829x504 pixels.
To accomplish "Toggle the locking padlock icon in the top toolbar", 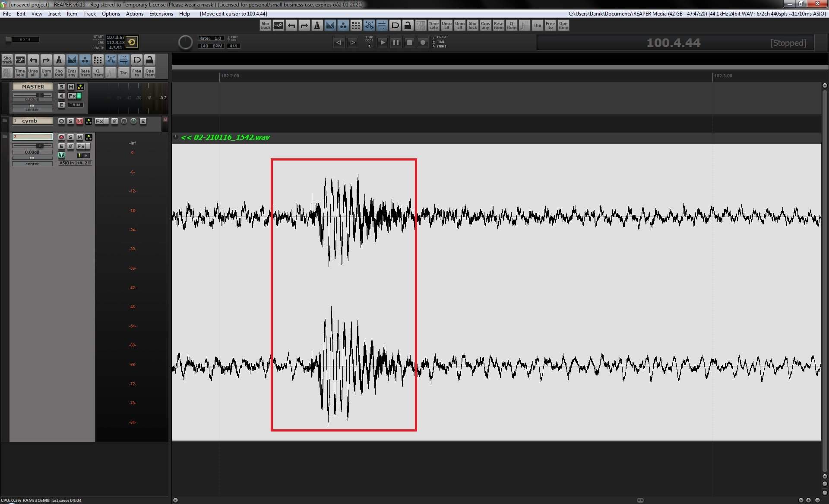I will click(408, 25).
